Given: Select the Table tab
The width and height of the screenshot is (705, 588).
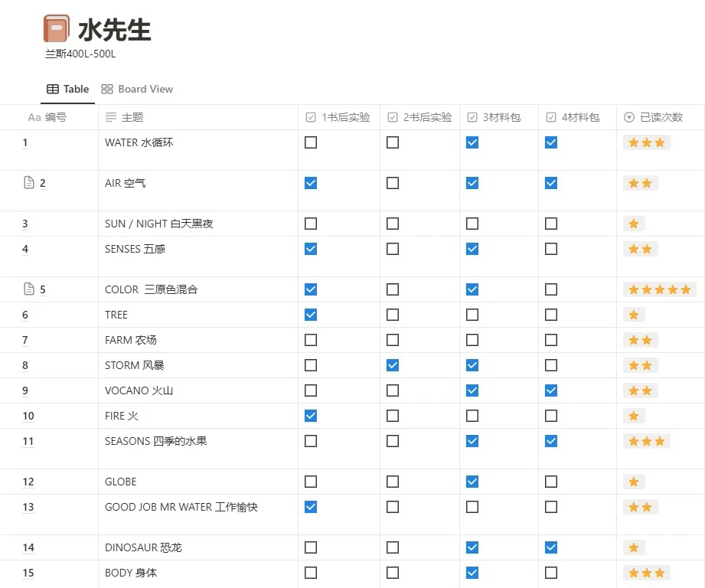Looking at the screenshot, I should point(68,89).
